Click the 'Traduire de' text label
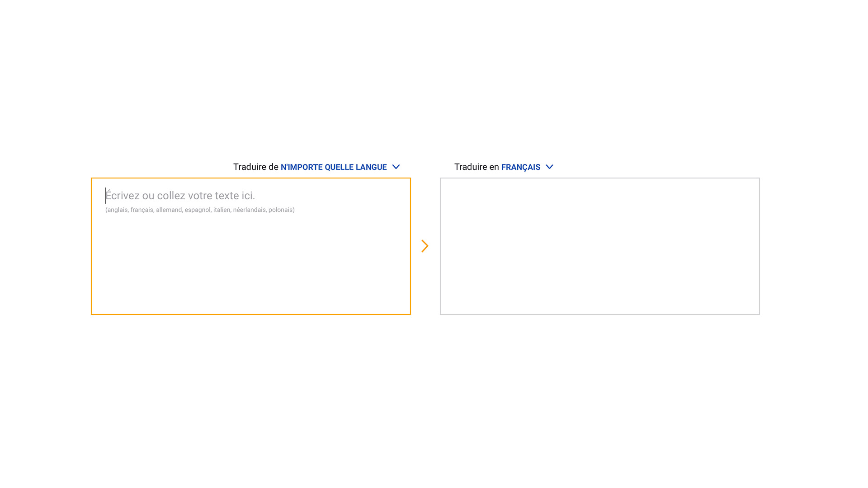Viewport: 868px width, 488px height. (x=255, y=167)
